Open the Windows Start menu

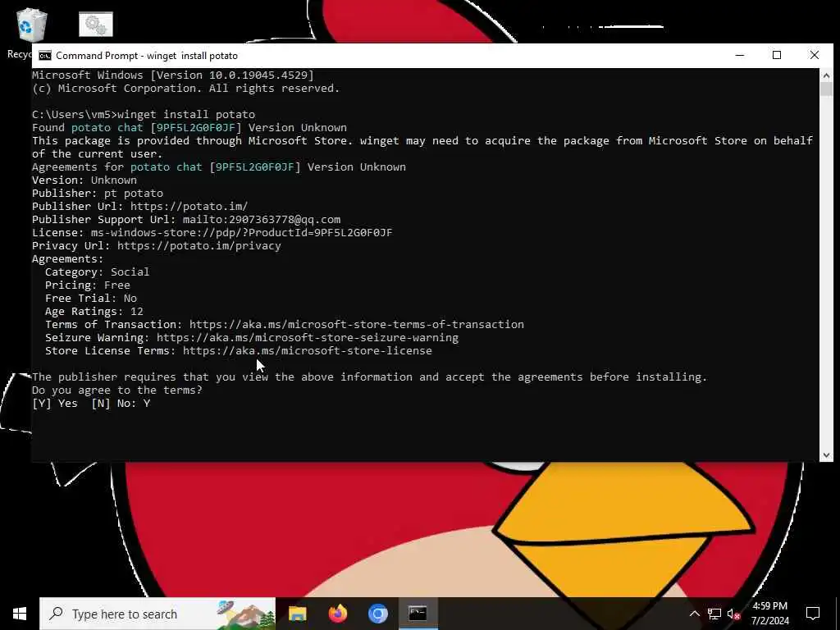pyautogui.click(x=20, y=614)
